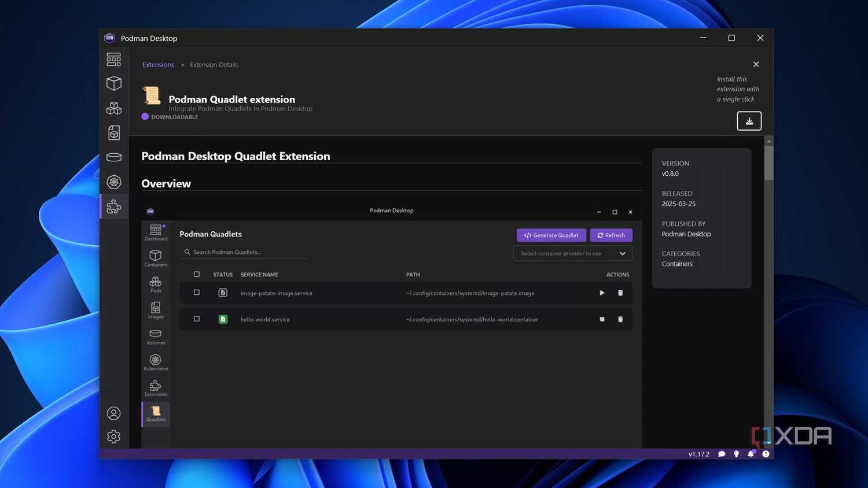This screenshot has height=488, width=868.
Task: Click the 2025-03-25 release date
Action: 679,204
